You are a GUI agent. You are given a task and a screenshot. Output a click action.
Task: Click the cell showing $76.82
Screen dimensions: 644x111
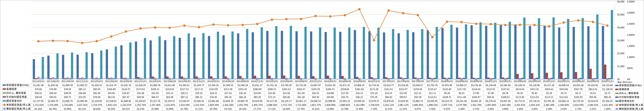tap(39, 89)
